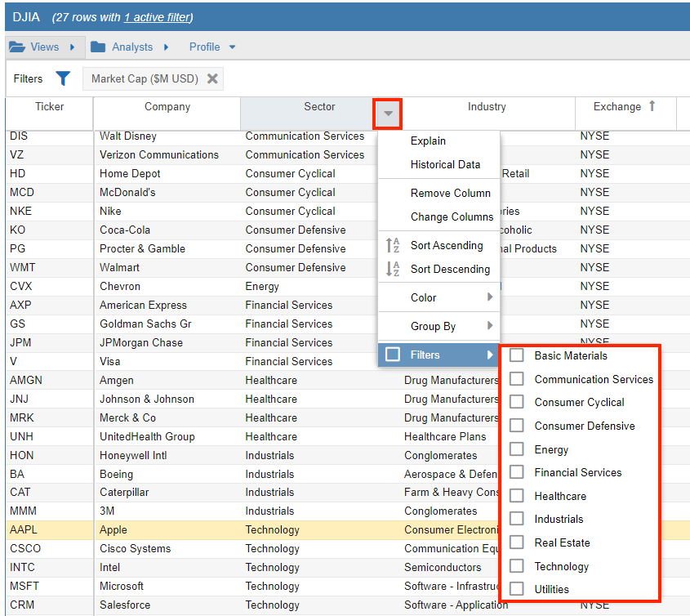Click Exchange column sort arrow
The image size is (690, 616).
point(652,106)
